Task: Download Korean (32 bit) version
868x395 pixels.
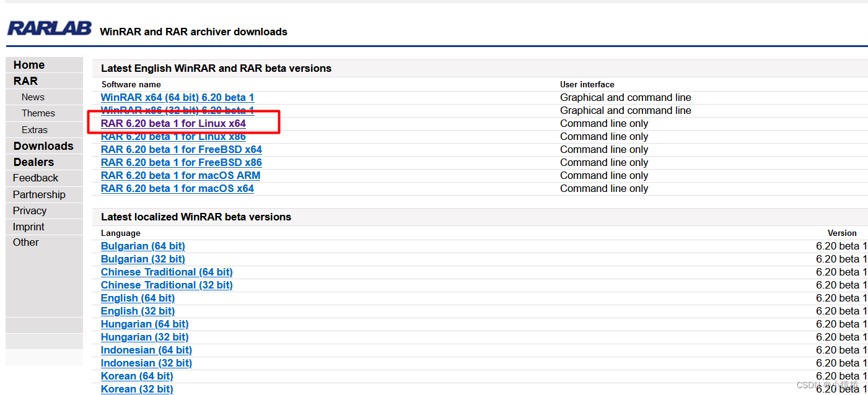Action: [137, 389]
